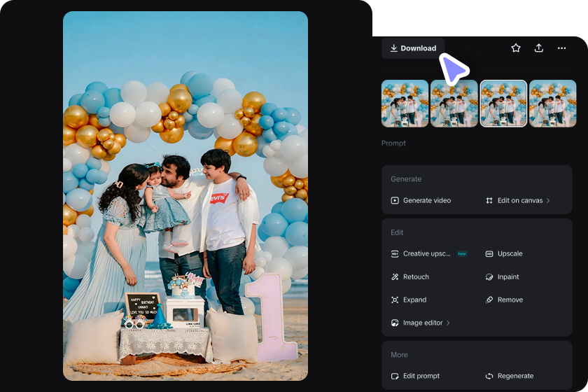Viewport: 588px width, 392px height.
Task: Click the Image editor icon
Action: (x=395, y=323)
